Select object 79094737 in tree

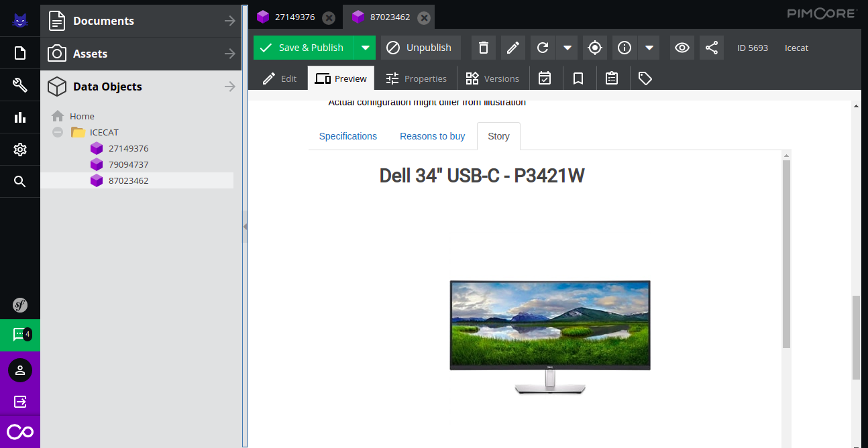click(128, 164)
